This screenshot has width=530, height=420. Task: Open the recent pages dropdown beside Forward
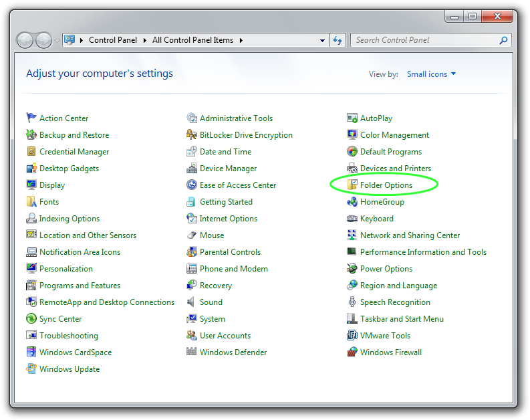tap(57, 41)
